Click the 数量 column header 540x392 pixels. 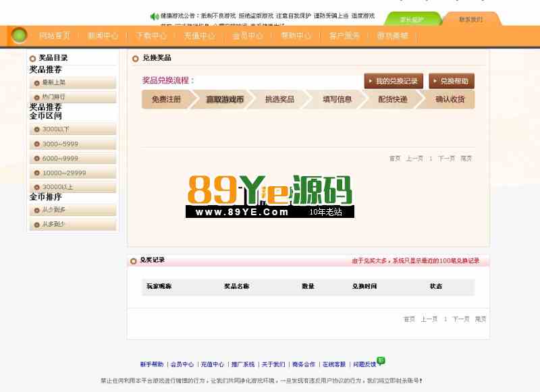coord(308,286)
